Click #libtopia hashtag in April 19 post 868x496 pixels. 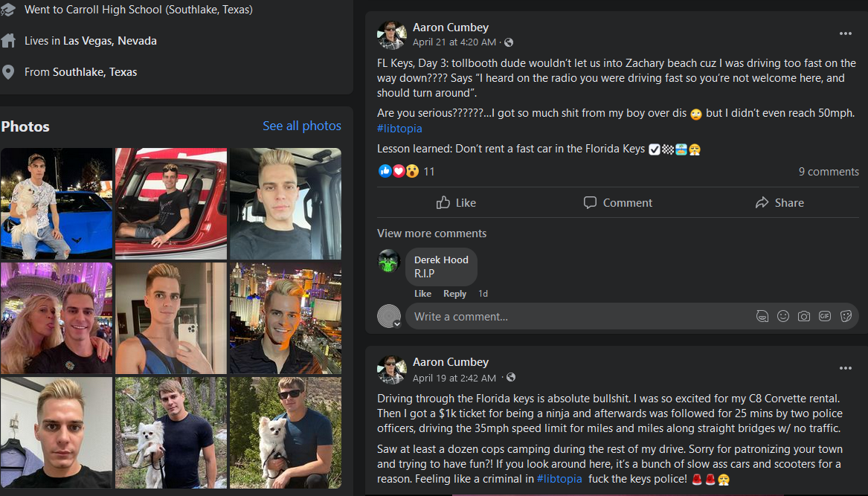click(559, 478)
